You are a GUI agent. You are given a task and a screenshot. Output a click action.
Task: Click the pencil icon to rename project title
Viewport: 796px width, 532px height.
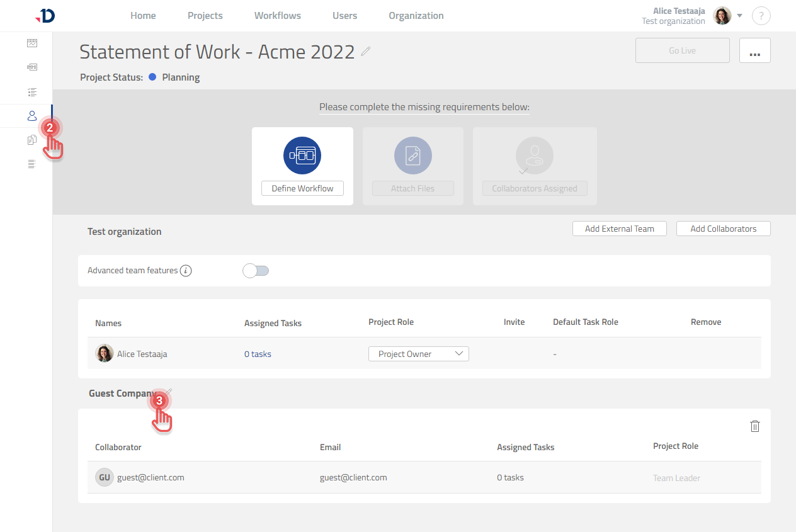click(366, 52)
